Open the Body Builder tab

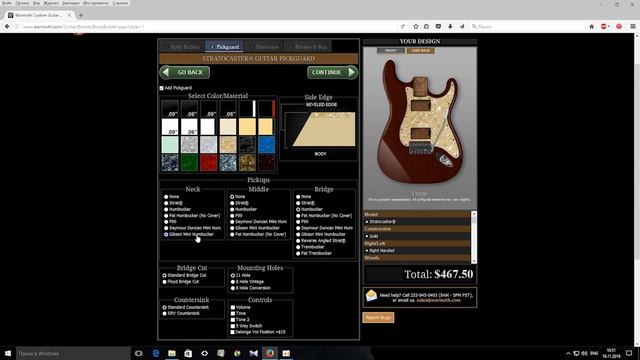tap(182, 47)
